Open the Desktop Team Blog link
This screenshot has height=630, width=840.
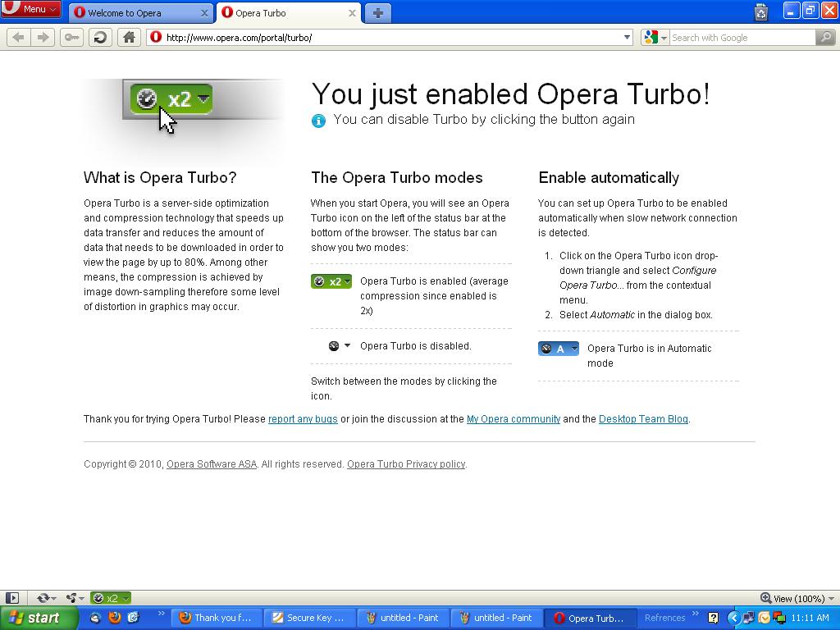pyautogui.click(x=643, y=419)
